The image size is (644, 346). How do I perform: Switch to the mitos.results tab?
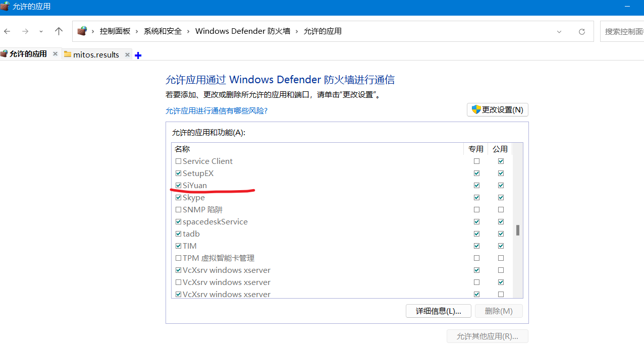pyautogui.click(x=96, y=54)
